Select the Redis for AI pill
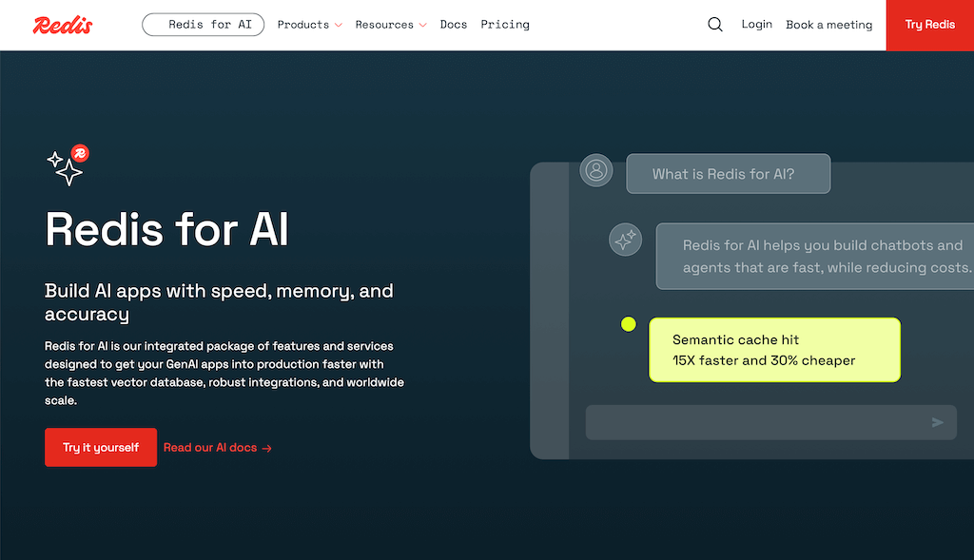Screen dimensions: 974x560 (x=203, y=25)
